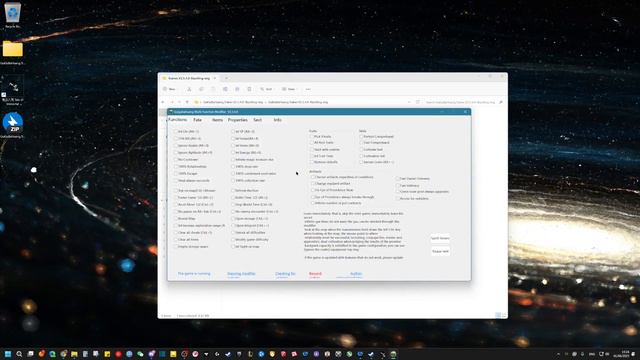Toggle the Reveal Map checkbox
The image size is (640, 360).
tap(176, 219)
